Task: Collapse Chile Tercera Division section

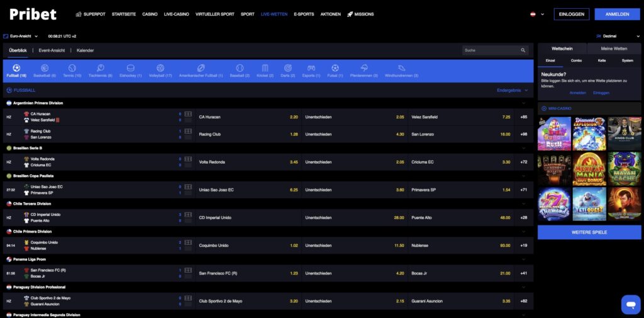Action: [524, 203]
